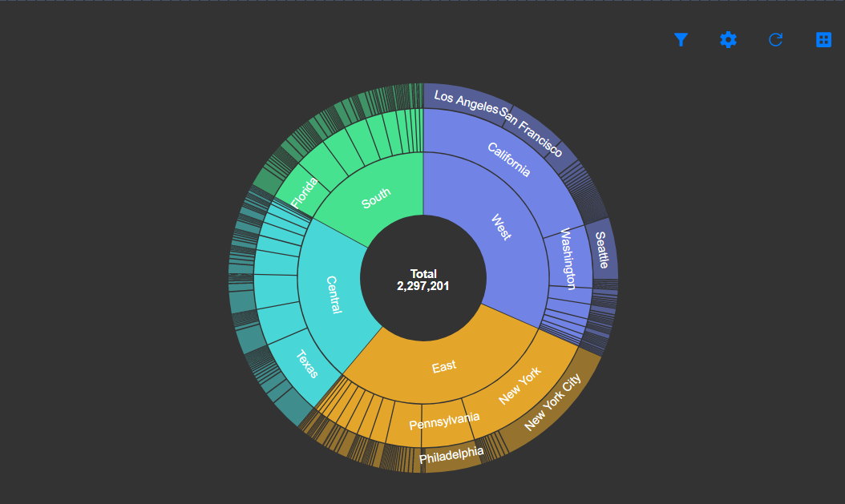The width and height of the screenshot is (845, 504).
Task: Click the Total center circle
Action: 423,279
